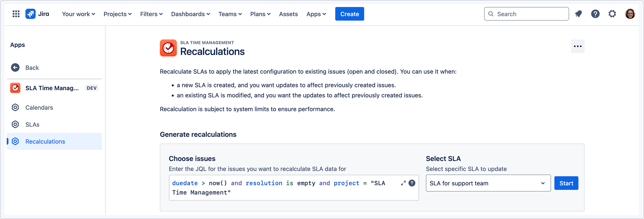
Task: Click the SLA TIME MANAGEMENT breadcrumb text
Action: coord(207,43)
